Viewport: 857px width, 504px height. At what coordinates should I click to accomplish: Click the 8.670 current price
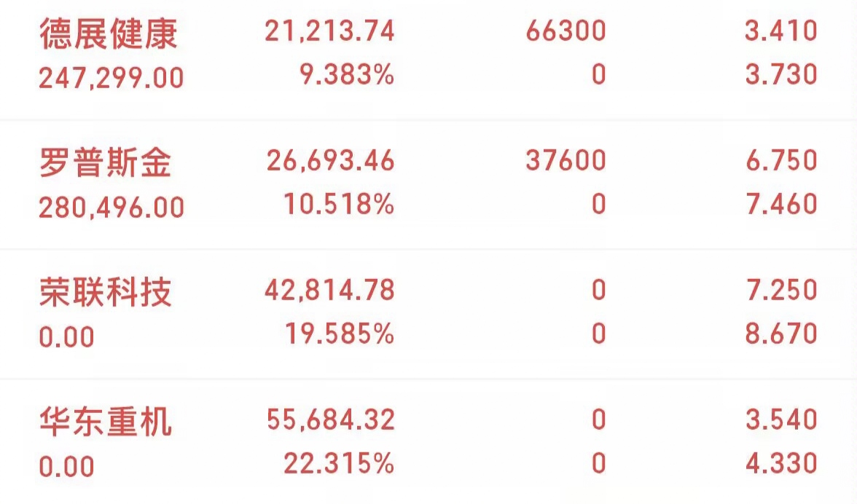point(781,334)
